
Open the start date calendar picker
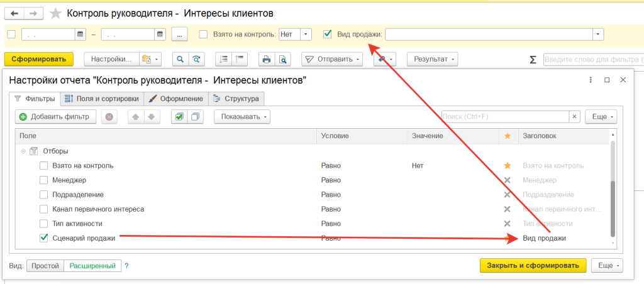pyautogui.click(x=80, y=35)
